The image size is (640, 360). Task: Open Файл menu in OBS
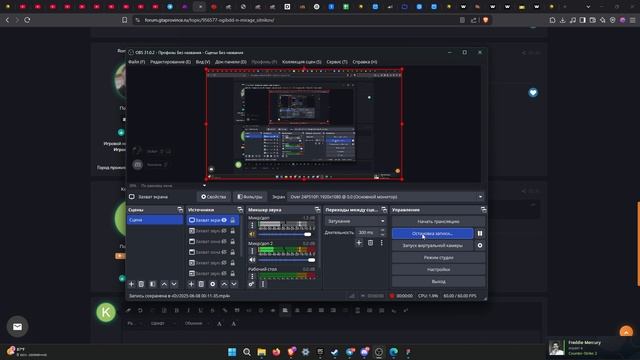(x=137, y=62)
